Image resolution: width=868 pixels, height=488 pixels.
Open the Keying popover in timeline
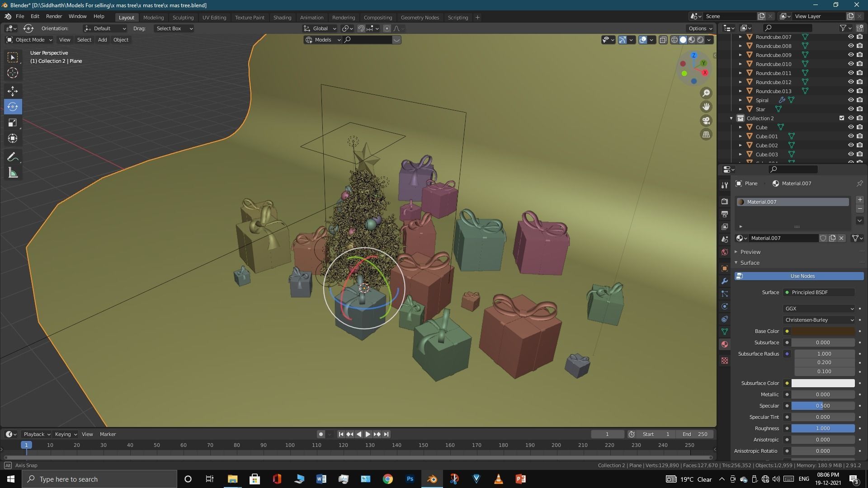[x=66, y=434]
